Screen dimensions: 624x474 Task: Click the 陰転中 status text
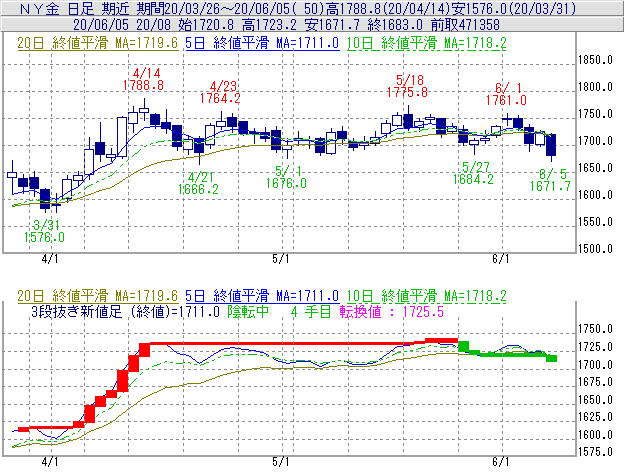click(x=248, y=312)
